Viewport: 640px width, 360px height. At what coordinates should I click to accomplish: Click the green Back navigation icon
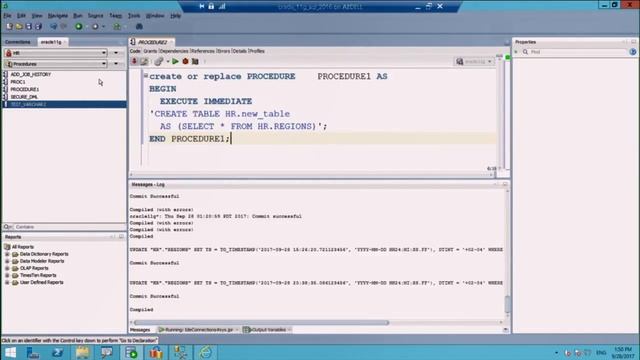click(79, 27)
